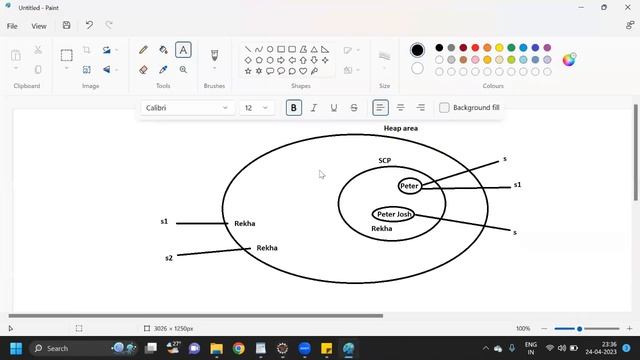Select Colour 2 white swatch

pyautogui.click(x=417, y=68)
